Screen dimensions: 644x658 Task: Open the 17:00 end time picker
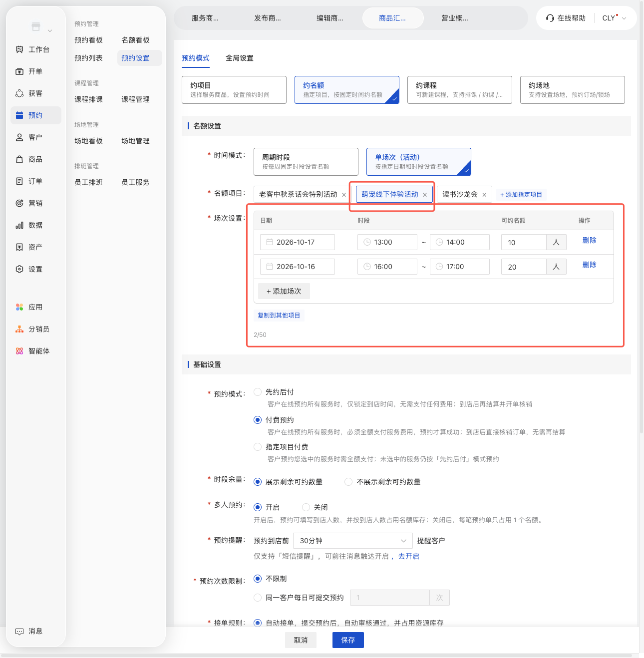(459, 267)
